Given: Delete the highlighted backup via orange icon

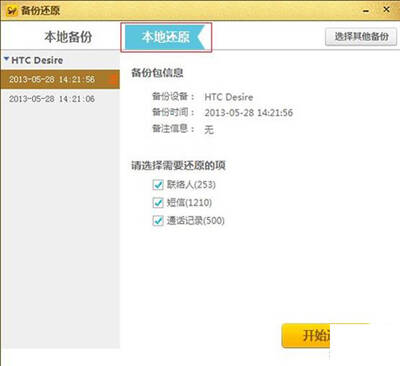Looking at the screenshot, I should tap(113, 79).
